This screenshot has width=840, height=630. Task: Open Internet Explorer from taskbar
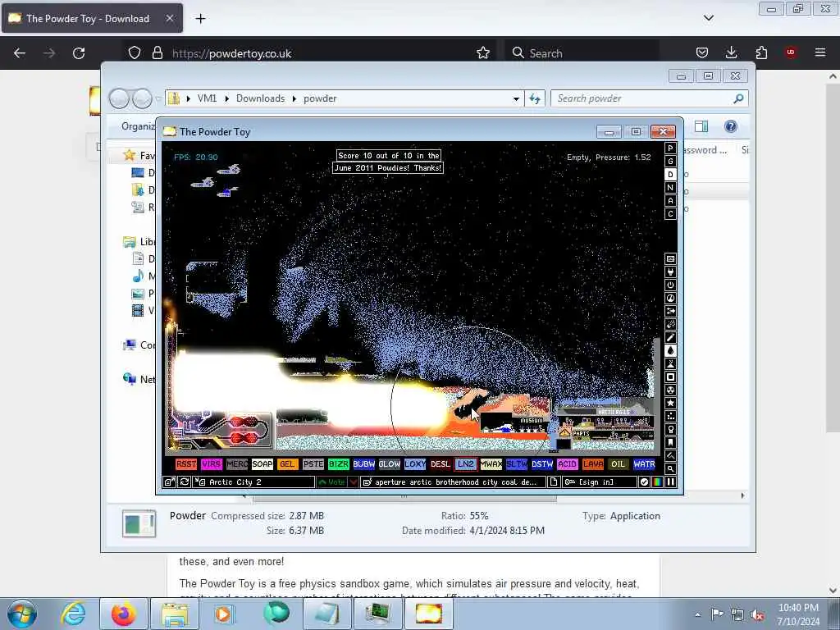(73, 614)
